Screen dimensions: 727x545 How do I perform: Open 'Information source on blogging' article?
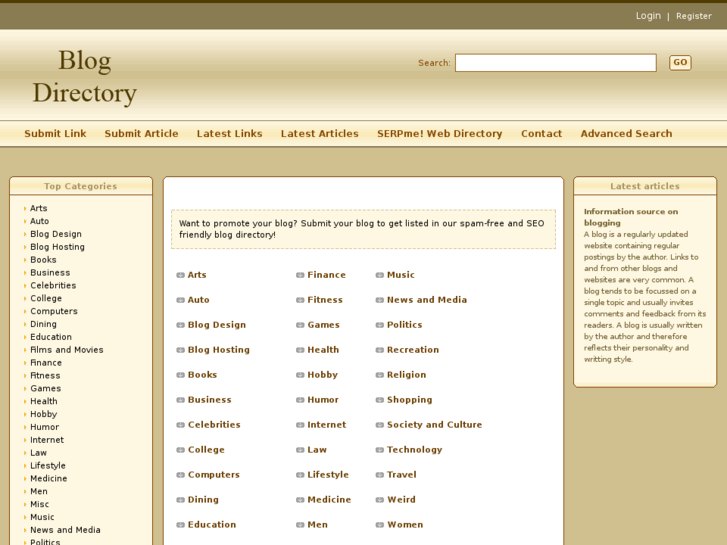click(x=631, y=217)
